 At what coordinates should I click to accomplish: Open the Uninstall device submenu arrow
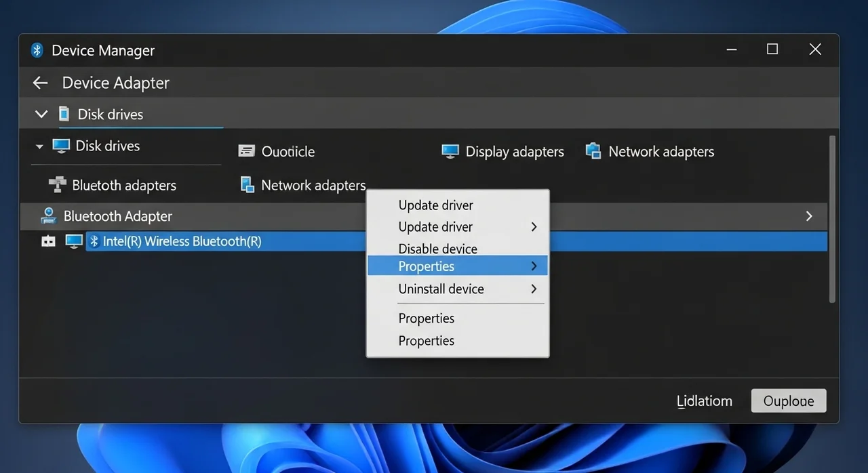[x=534, y=289]
